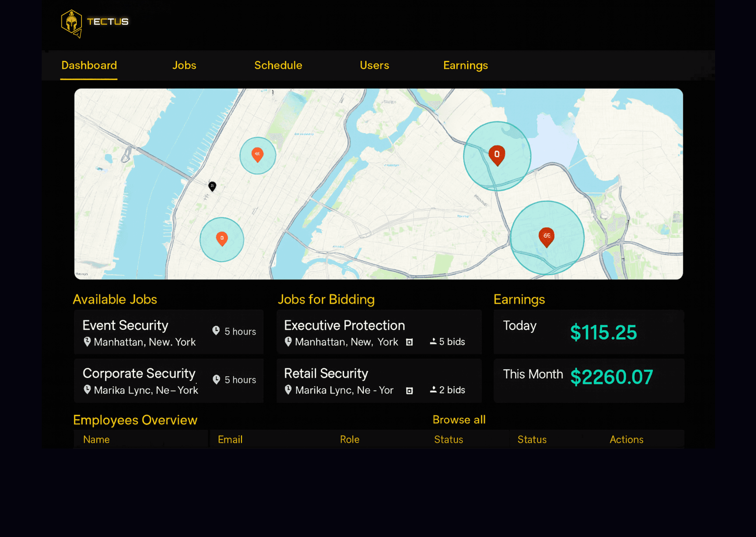
Task: Click the black map pin marker
Action: (212, 186)
